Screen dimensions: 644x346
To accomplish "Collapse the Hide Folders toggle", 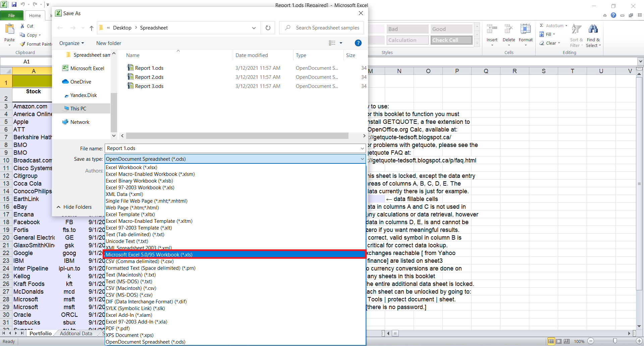I will [x=74, y=207].
